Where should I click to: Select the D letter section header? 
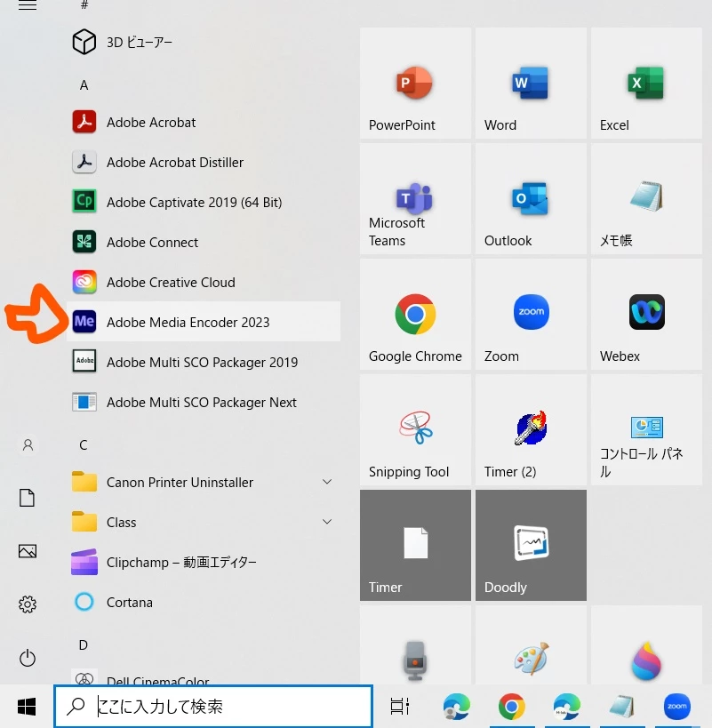pos(83,645)
